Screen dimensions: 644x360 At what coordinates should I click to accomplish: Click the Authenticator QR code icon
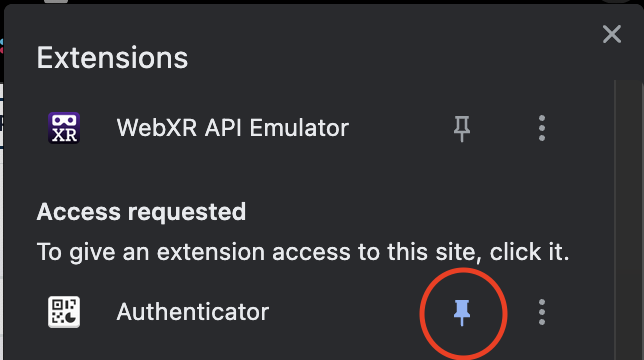(64, 312)
